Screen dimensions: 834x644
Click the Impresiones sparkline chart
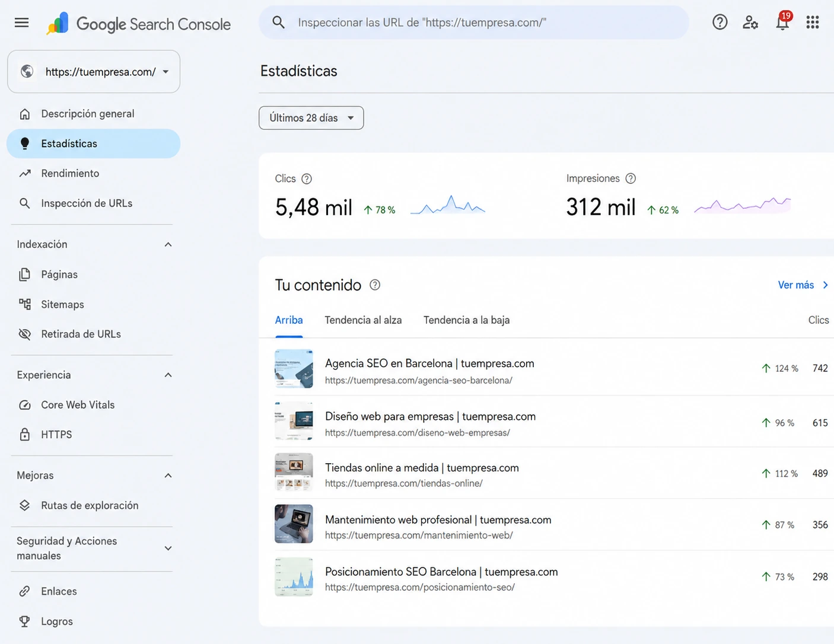[x=743, y=205]
